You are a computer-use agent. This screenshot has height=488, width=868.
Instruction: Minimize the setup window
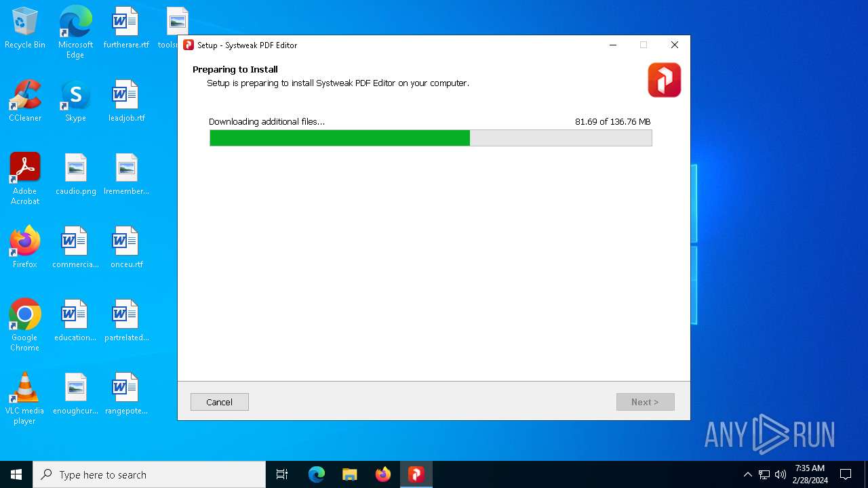pos(613,45)
